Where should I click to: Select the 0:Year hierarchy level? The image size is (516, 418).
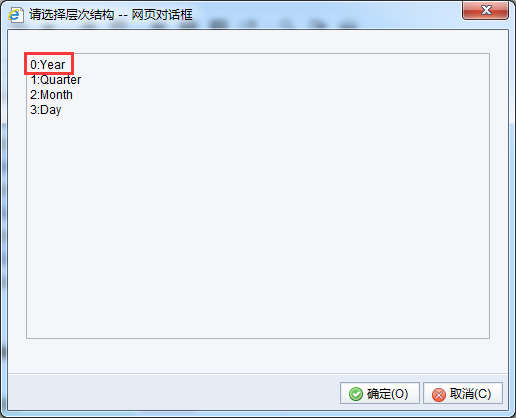click(x=47, y=65)
